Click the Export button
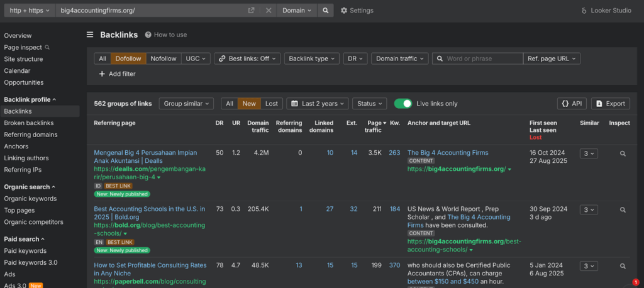 610,103
